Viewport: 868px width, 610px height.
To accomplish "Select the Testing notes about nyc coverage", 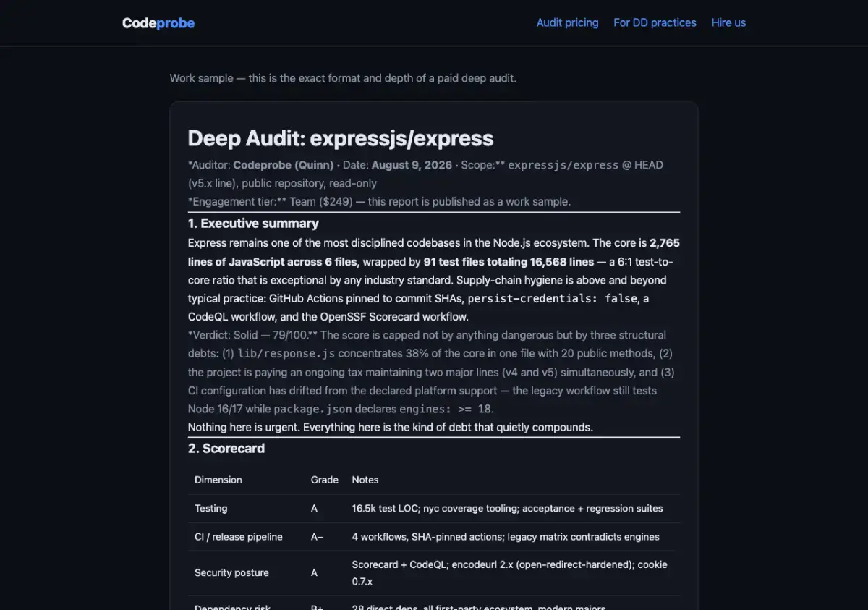I will 507,508.
